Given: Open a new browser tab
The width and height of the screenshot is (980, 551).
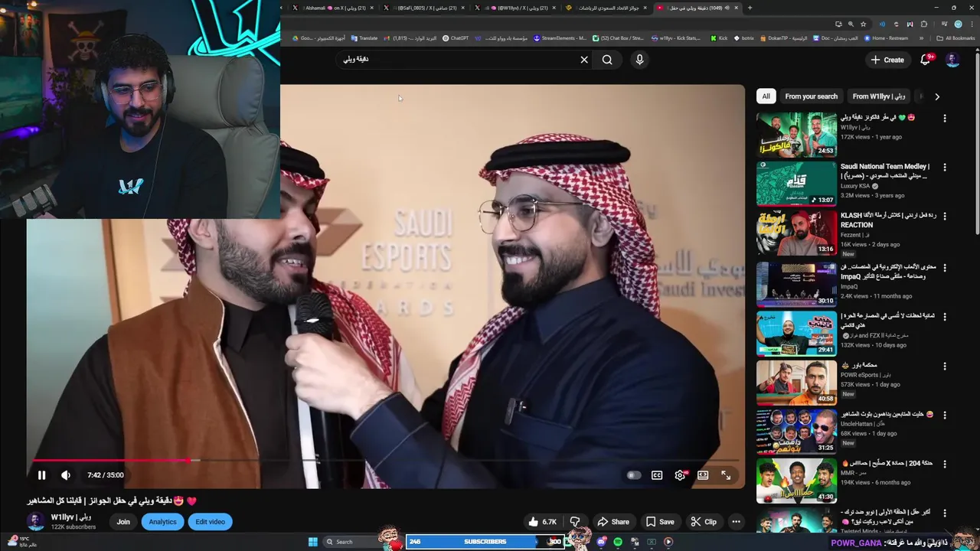Looking at the screenshot, I should click(x=750, y=8).
